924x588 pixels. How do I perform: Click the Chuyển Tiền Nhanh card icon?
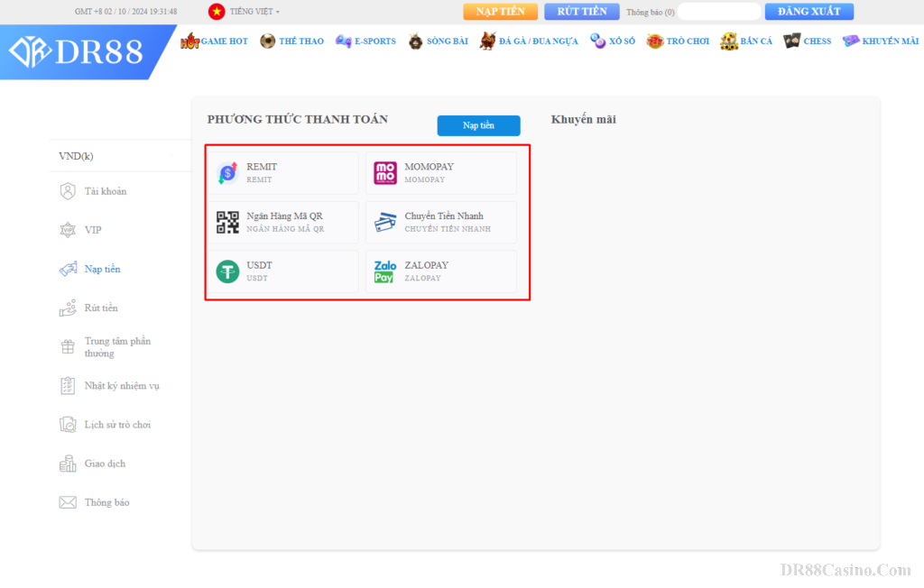tap(385, 222)
